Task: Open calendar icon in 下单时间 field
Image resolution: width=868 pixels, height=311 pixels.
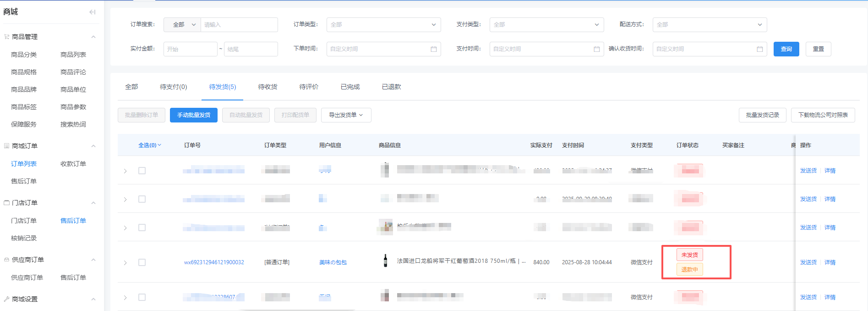Action: pos(433,49)
